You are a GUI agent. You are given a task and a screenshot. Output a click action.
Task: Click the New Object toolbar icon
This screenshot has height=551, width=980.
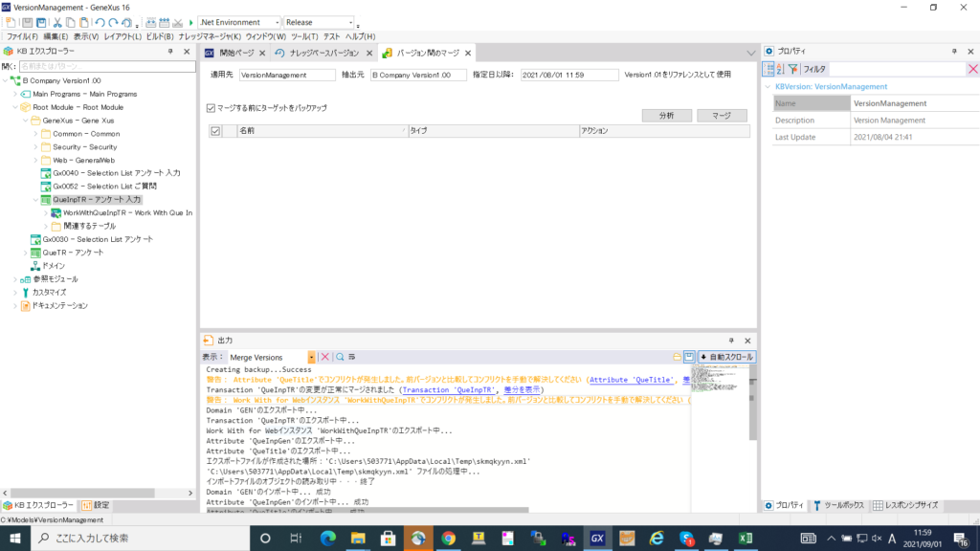[x=10, y=23]
